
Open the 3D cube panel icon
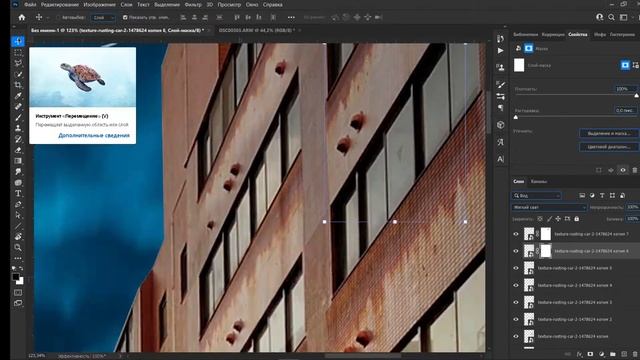500,125
